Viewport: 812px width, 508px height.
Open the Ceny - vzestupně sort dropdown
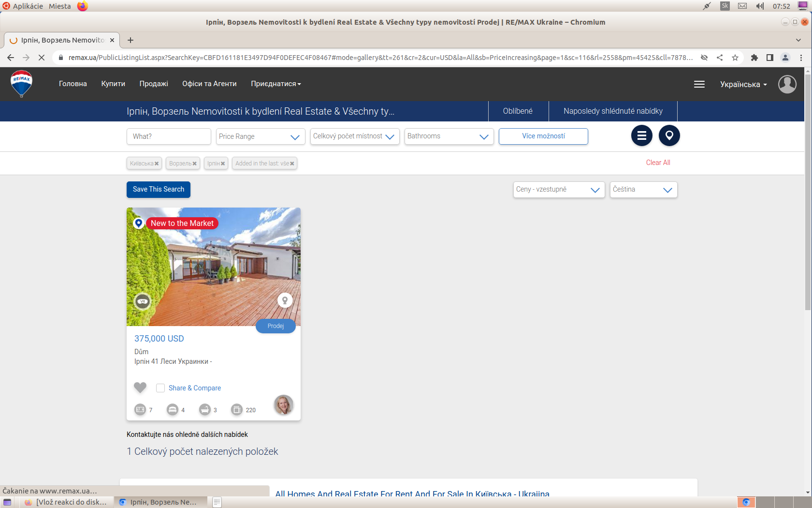tap(559, 190)
